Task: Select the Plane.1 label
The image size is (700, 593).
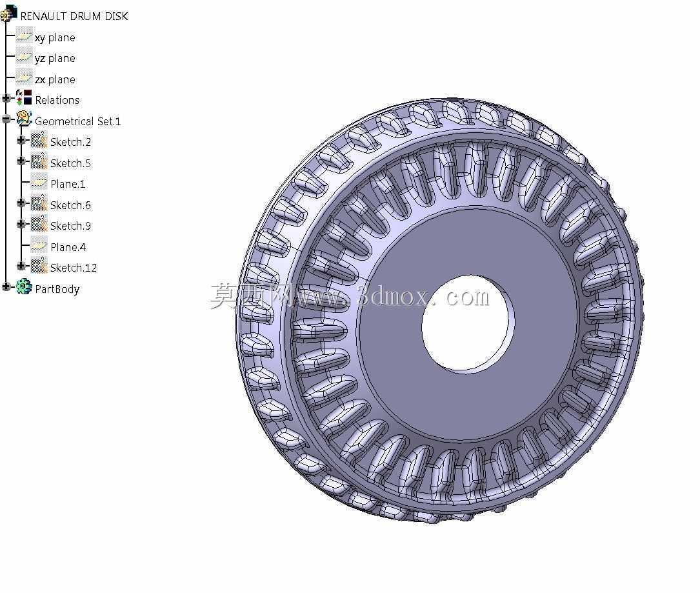Action: (x=68, y=184)
